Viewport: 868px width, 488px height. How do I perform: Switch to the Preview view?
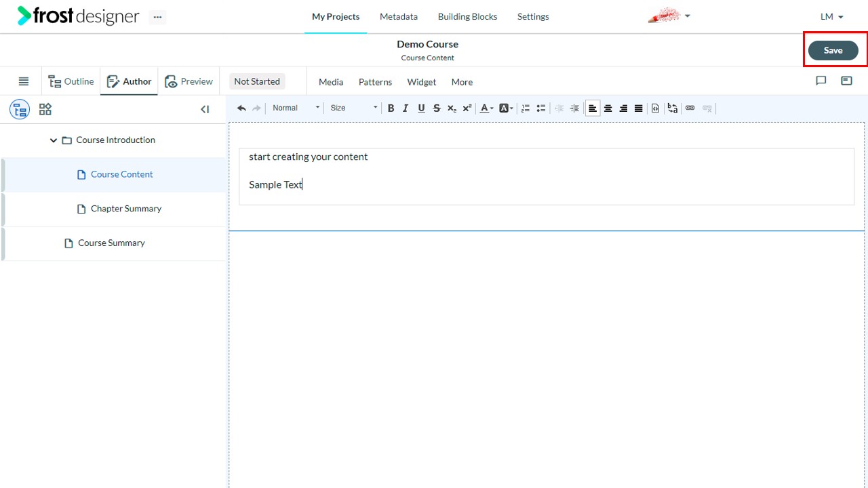[189, 81]
